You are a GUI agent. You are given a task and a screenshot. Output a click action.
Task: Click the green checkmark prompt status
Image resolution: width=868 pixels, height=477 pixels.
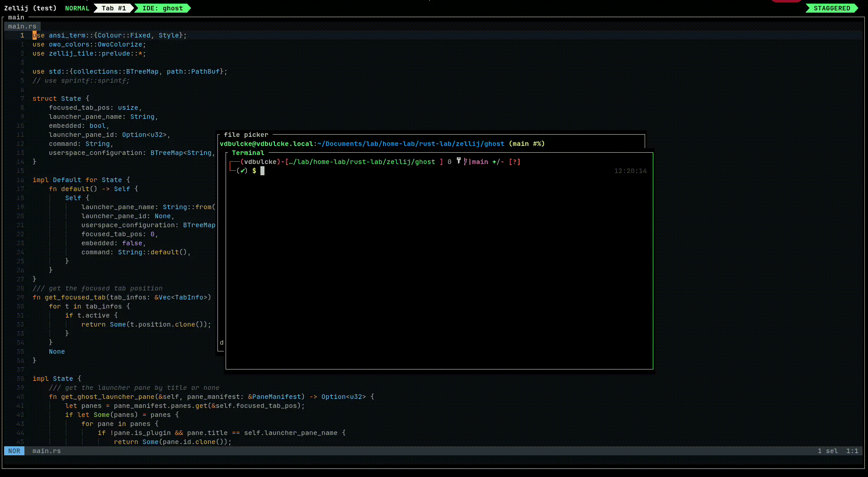[x=243, y=171]
